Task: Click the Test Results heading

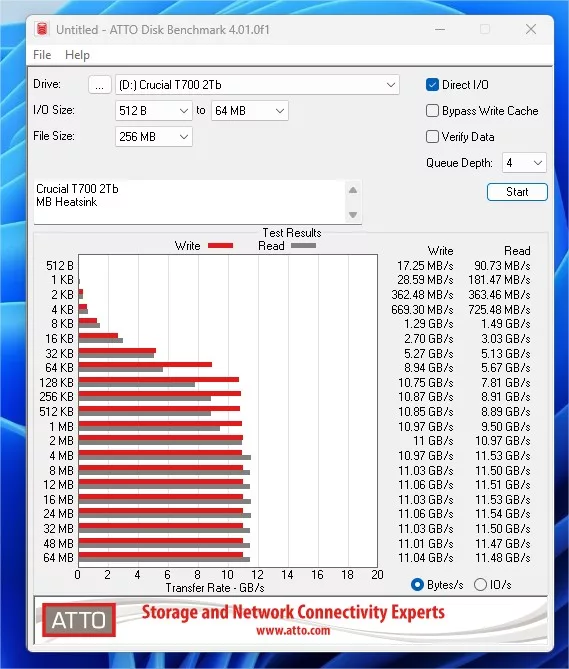Action: tap(292, 233)
